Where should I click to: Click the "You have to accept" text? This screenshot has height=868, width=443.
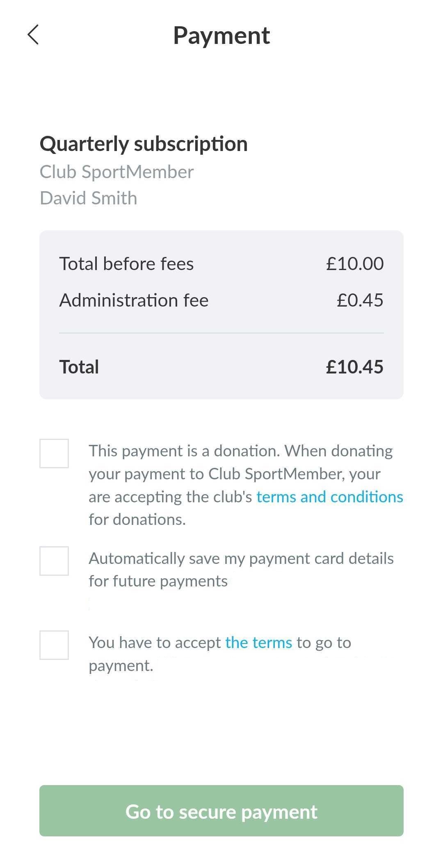tap(155, 643)
